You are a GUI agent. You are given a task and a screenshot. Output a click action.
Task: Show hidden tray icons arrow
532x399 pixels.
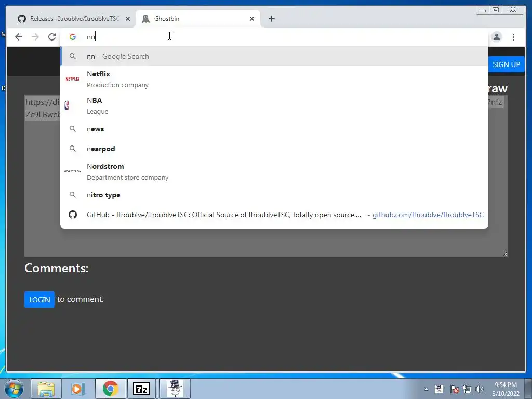426,389
